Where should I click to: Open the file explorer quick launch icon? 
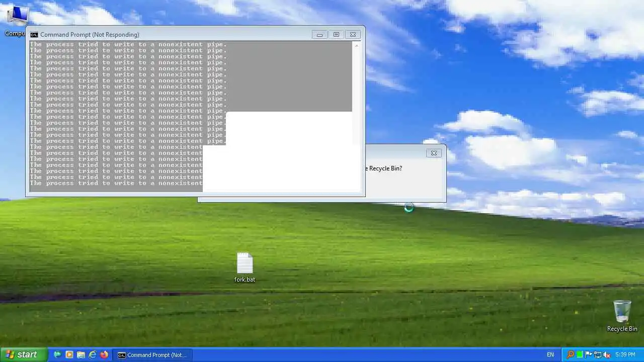(x=81, y=354)
